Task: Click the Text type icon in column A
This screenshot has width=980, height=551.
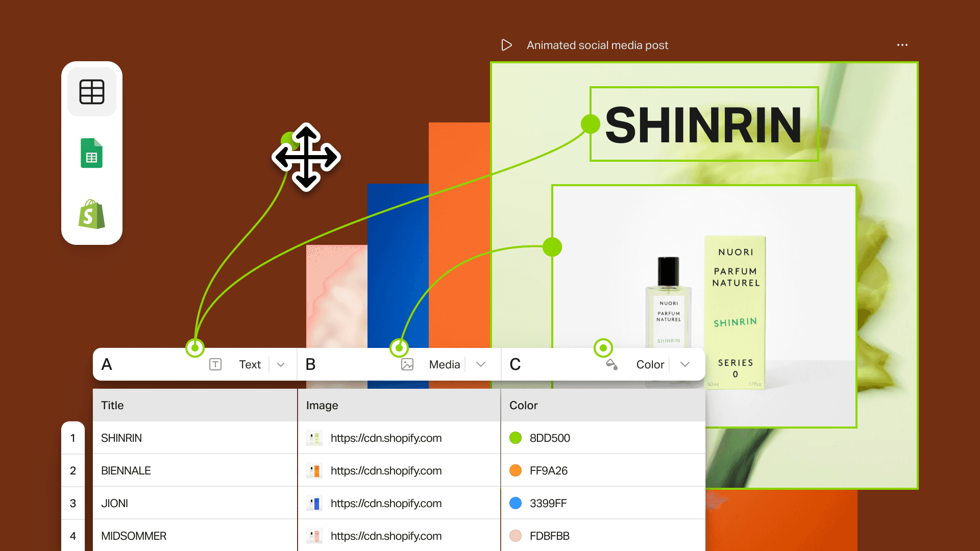Action: [x=215, y=364]
